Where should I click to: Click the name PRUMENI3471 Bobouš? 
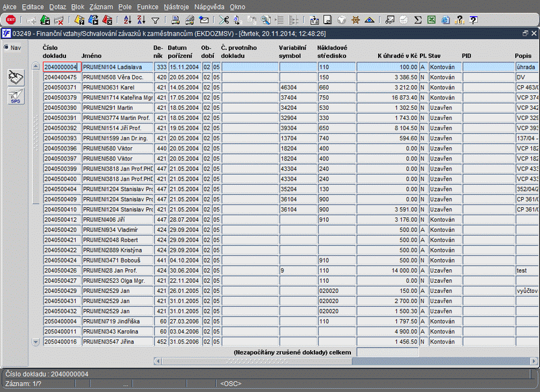pos(117,260)
